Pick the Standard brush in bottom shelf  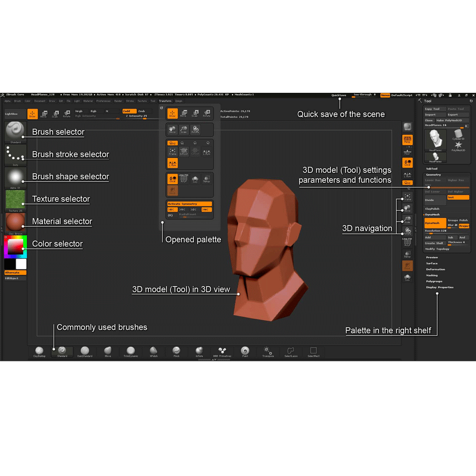point(62,352)
